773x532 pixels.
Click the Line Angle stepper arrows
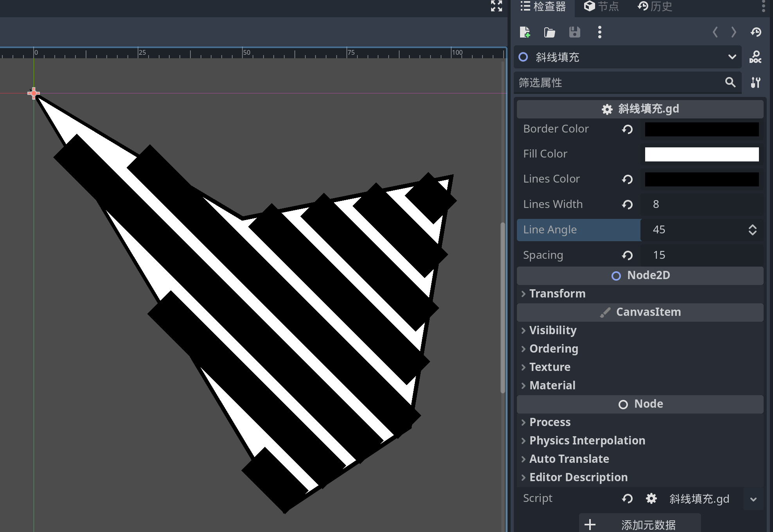[x=753, y=230]
